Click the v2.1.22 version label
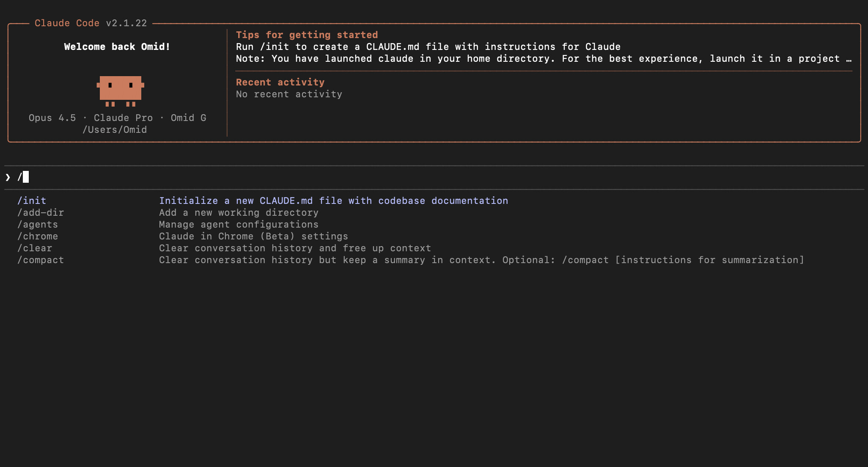Screen dimensions: 868x467 [126, 23]
